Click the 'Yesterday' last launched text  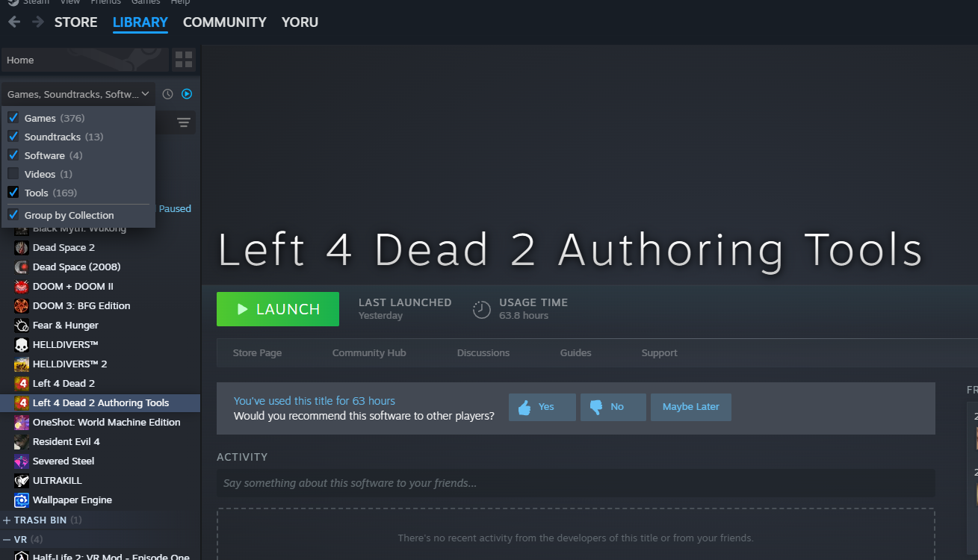coord(380,316)
